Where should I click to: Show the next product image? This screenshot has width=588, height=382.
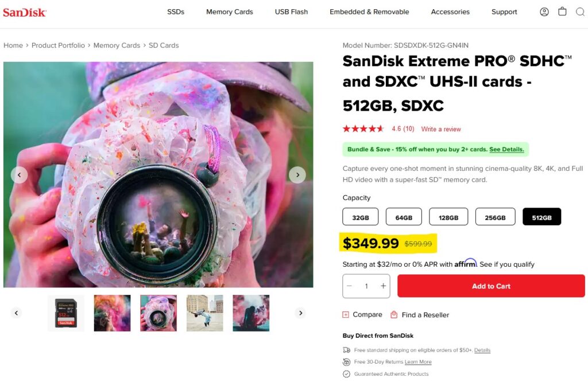pos(297,175)
